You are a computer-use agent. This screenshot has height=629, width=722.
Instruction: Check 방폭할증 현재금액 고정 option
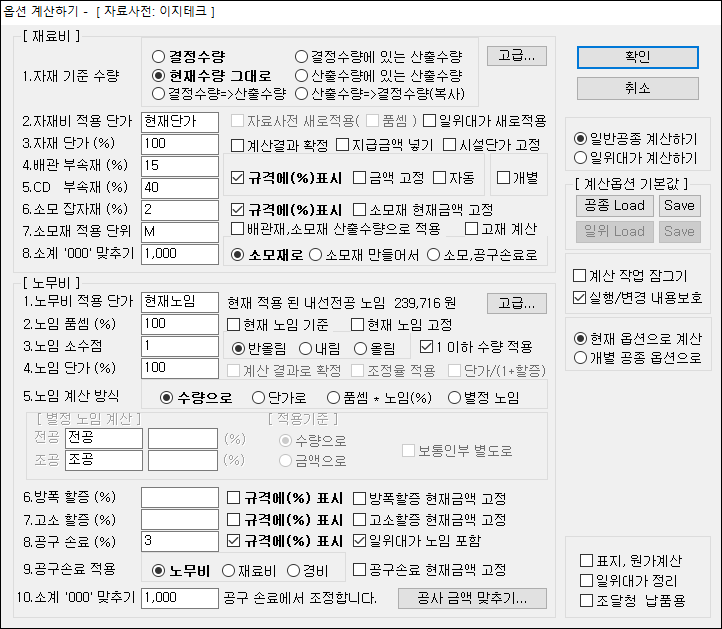[430, 499]
